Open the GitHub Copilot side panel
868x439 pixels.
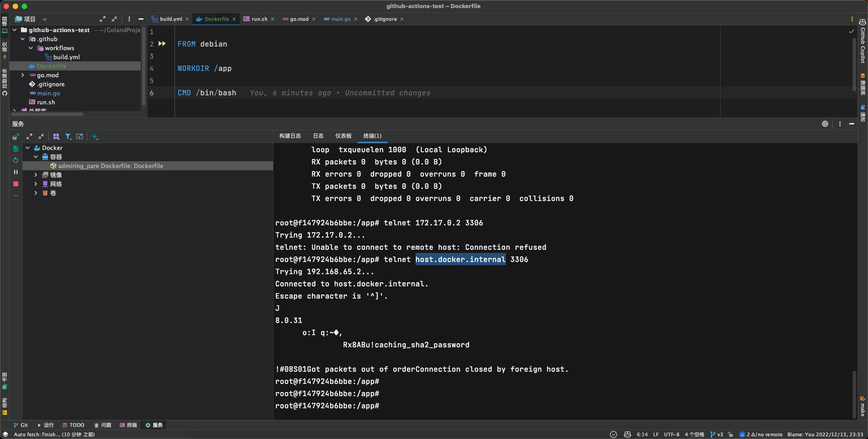863,41
